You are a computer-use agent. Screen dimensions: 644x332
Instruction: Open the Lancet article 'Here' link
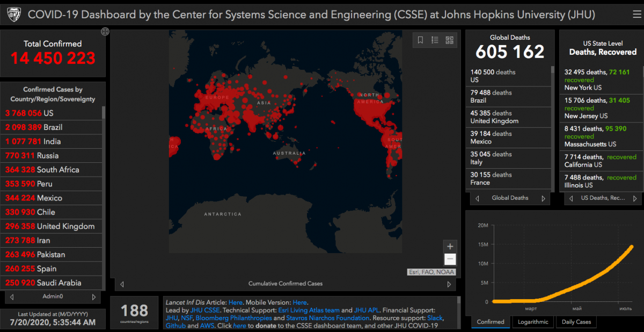(236, 302)
